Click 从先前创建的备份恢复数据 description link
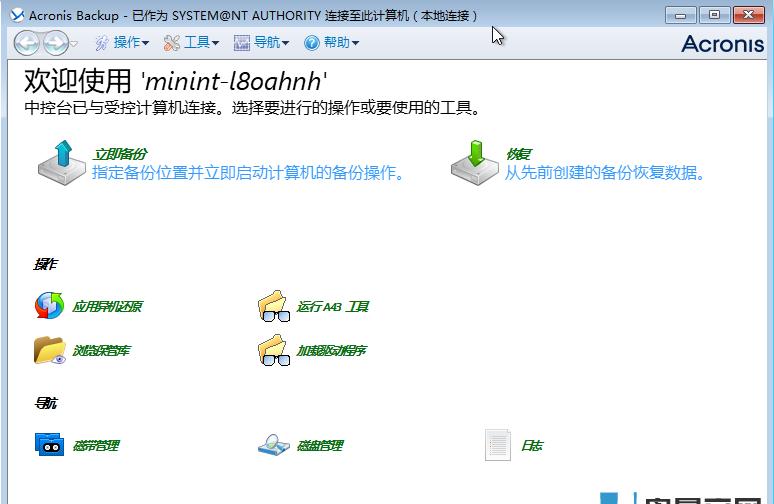The image size is (774, 504). (x=605, y=173)
